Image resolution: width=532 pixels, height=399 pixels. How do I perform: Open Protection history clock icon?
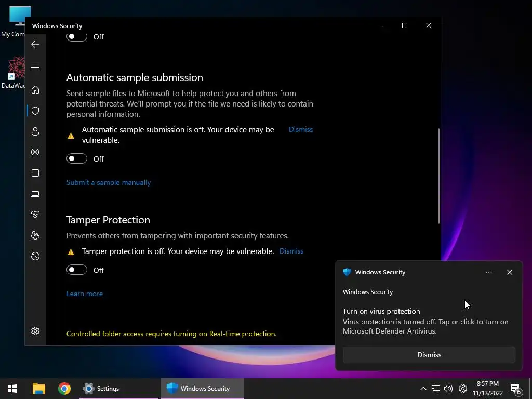click(x=35, y=256)
